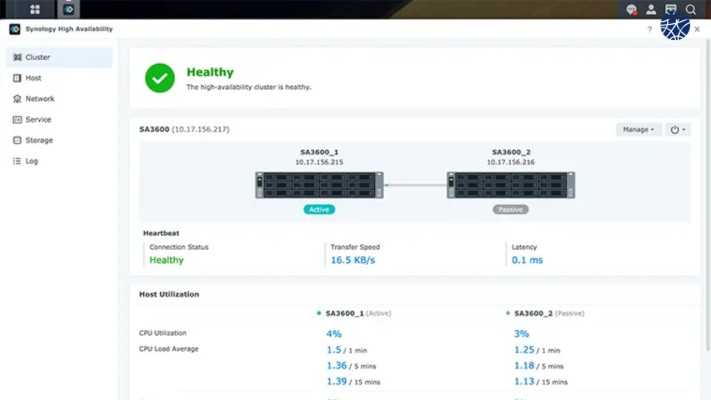The height and width of the screenshot is (400, 711).
Task: Select the SA3600_2 server image
Action: [511, 185]
